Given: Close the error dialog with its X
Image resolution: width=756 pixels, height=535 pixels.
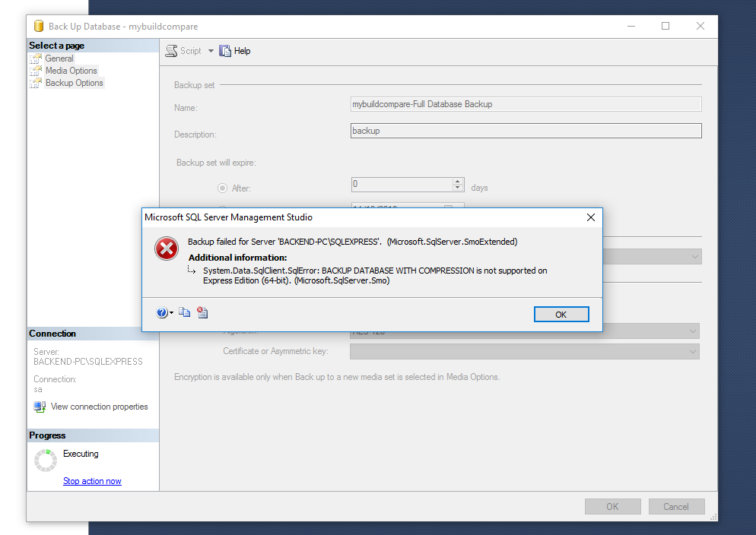Looking at the screenshot, I should coord(591,217).
